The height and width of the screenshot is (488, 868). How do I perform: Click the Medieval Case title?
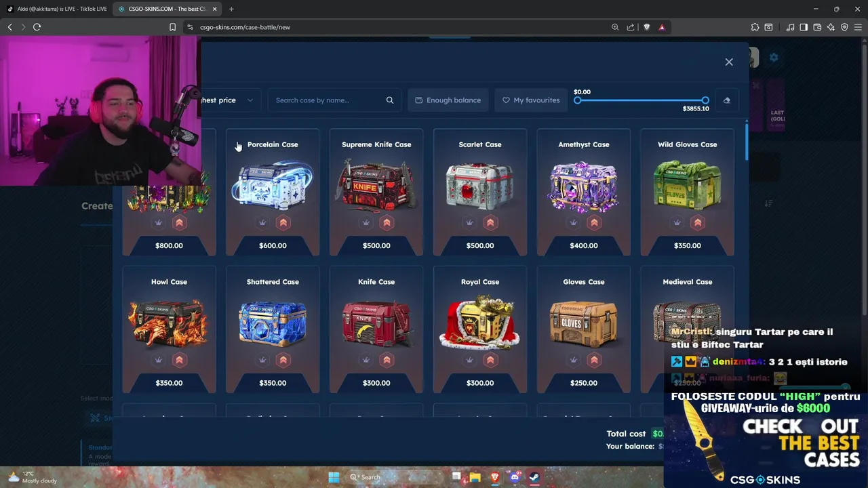(x=688, y=282)
